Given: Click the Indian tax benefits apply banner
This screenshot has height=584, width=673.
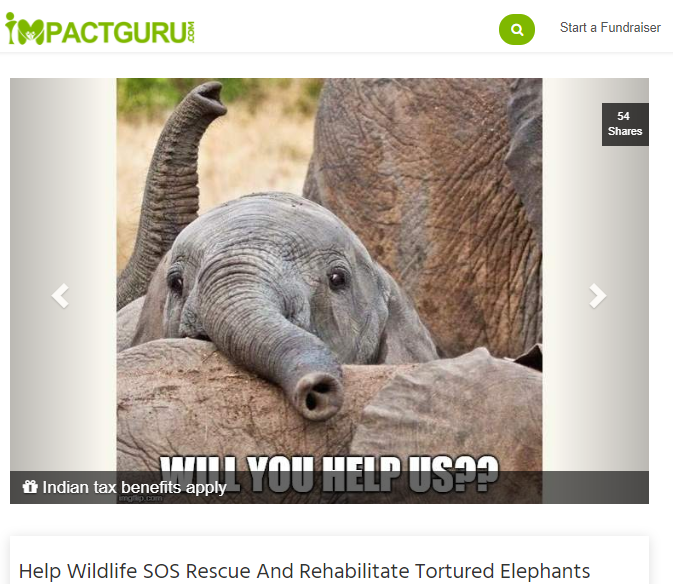Looking at the screenshot, I should 329,487.
